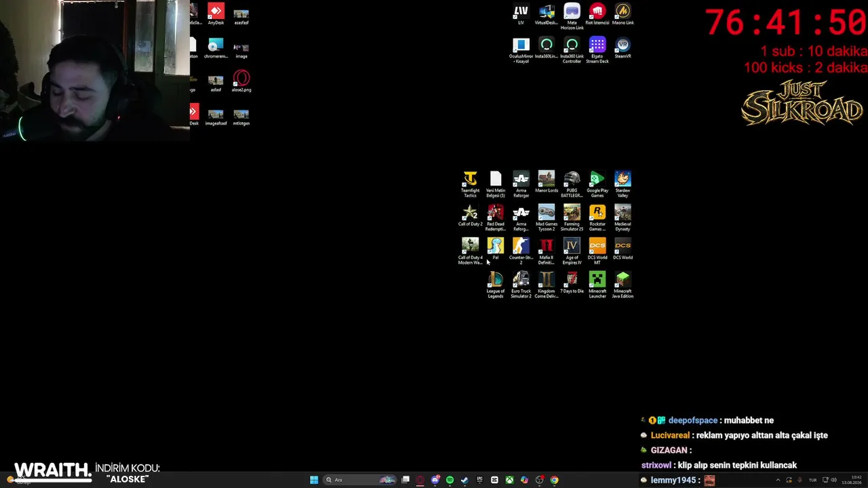Open the Xbox app from taskbar
The image size is (868, 488).
(x=509, y=480)
